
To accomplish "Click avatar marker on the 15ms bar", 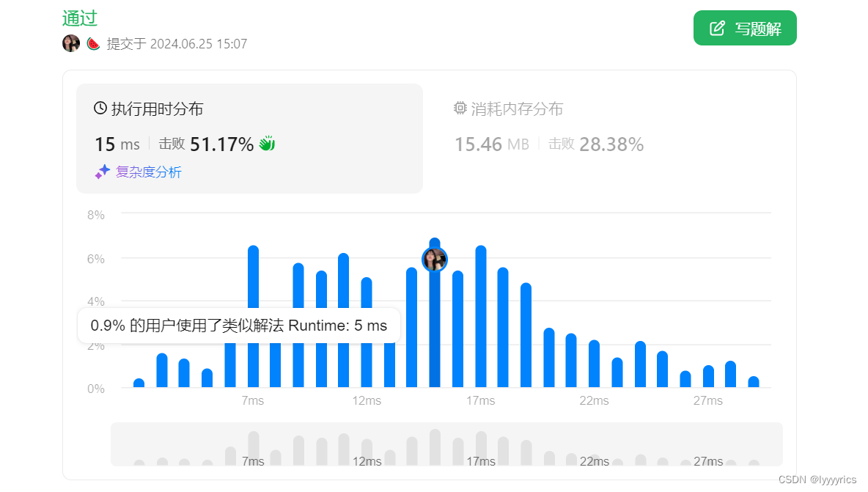I will (x=435, y=260).
